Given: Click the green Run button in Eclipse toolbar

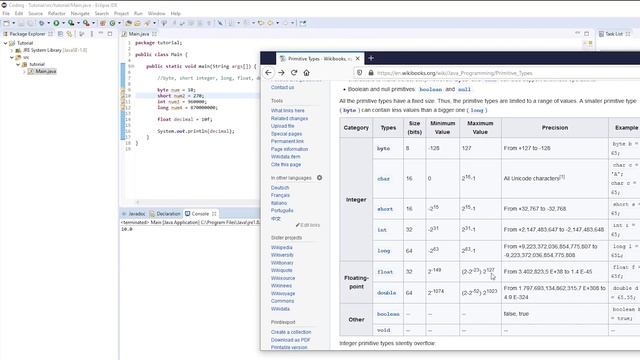Looking at the screenshot, I should [x=56, y=23].
